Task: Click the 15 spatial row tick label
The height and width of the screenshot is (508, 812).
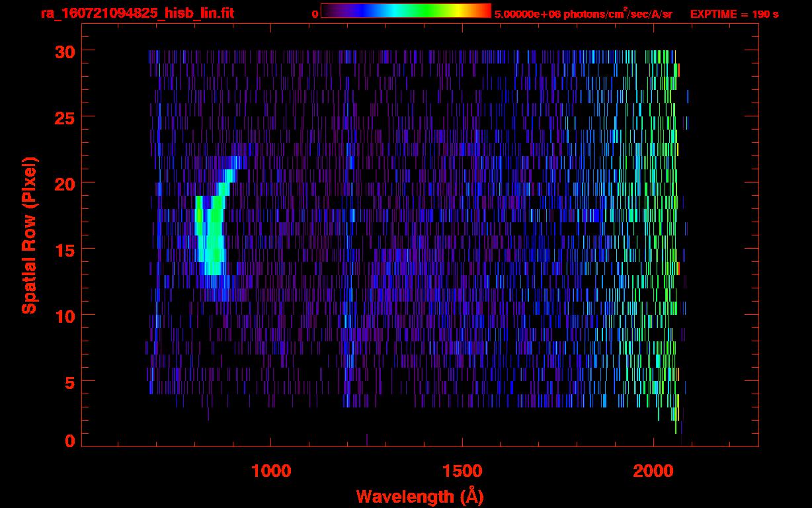Action: coord(64,249)
